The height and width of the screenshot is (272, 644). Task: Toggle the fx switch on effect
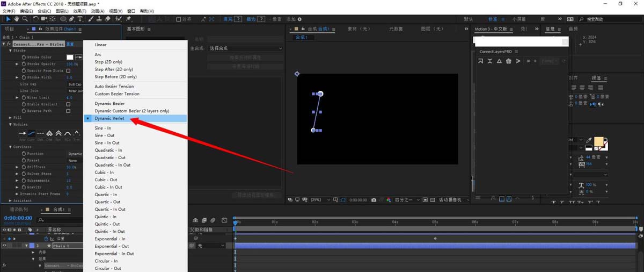[9, 44]
